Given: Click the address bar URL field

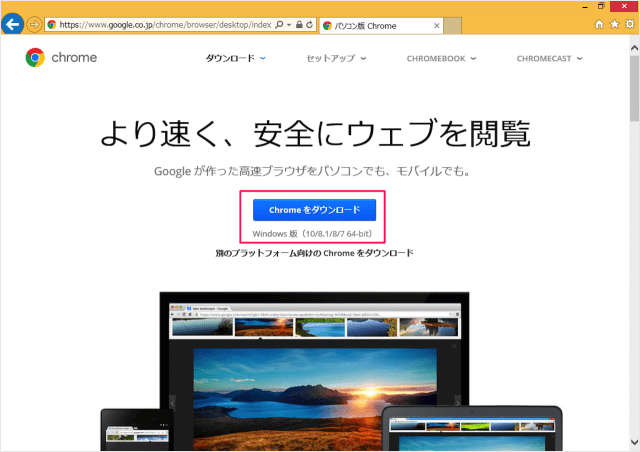Looking at the screenshot, I should click(x=160, y=23).
